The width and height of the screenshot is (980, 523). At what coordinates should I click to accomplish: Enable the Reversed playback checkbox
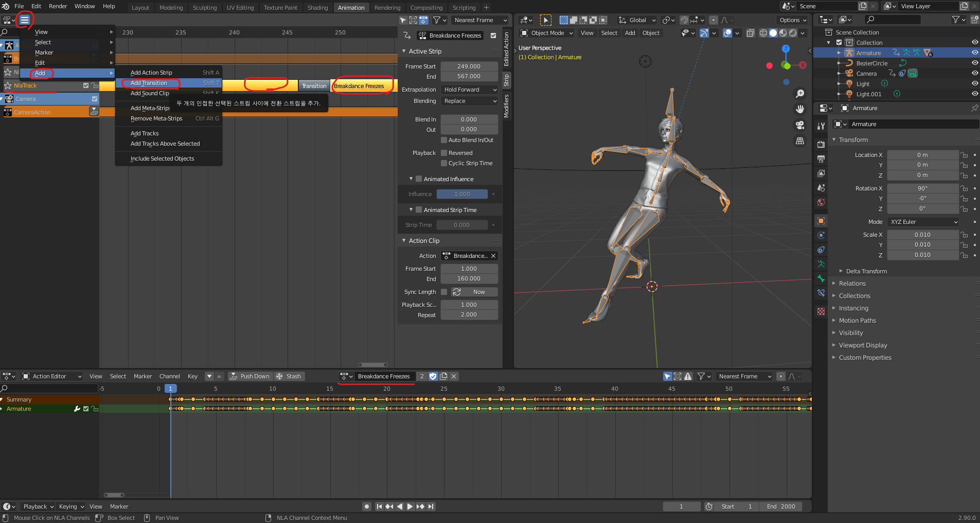coord(444,153)
